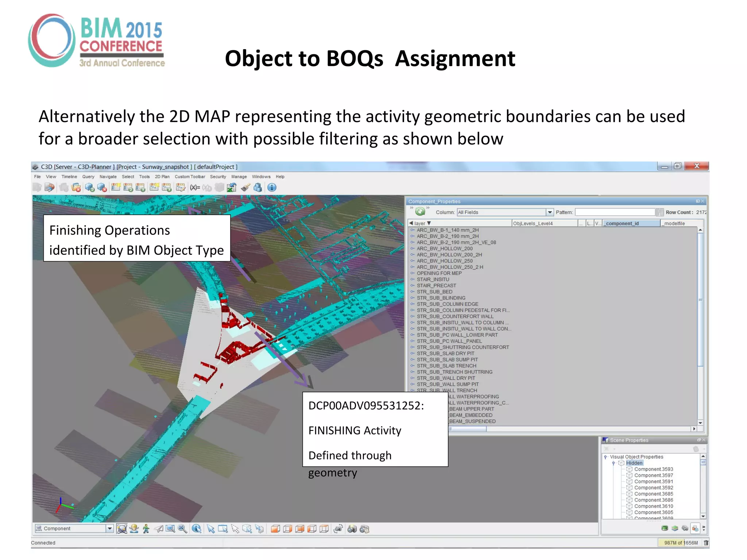Click the schedule icon with green play
747x560 pixels.
pyautogui.click(x=140, y=187)
